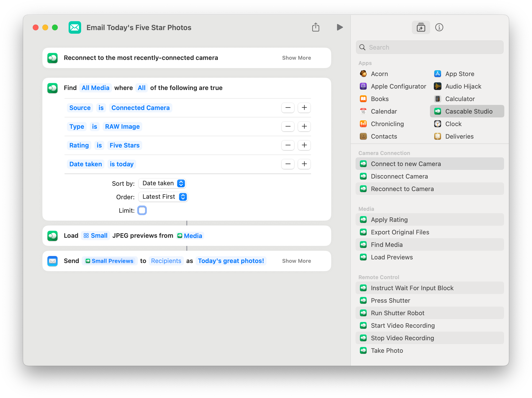Open shortcut details info icon

pyautogui.click(x=439, y=27)
